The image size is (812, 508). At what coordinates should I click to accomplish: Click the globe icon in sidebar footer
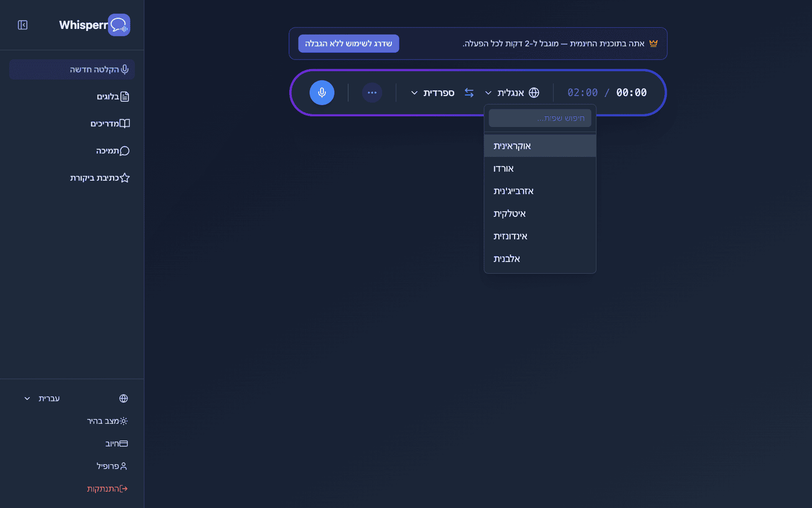pos(123,398)
